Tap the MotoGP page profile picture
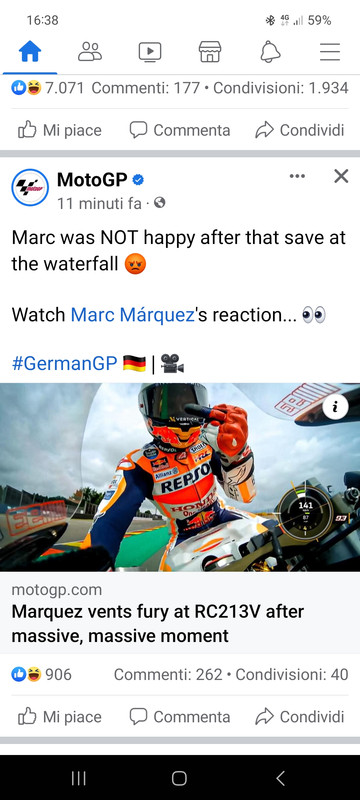 30,187
